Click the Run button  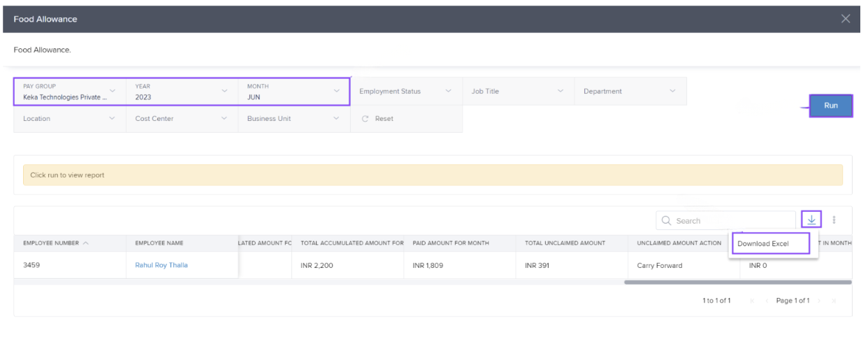[x=830, y=106]
